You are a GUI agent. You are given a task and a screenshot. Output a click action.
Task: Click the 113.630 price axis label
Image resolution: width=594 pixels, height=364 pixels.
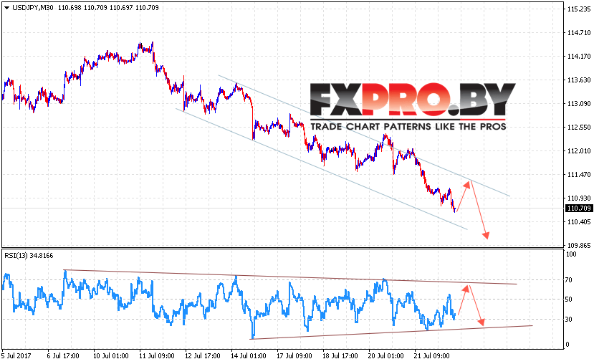(x=579, y=80)
